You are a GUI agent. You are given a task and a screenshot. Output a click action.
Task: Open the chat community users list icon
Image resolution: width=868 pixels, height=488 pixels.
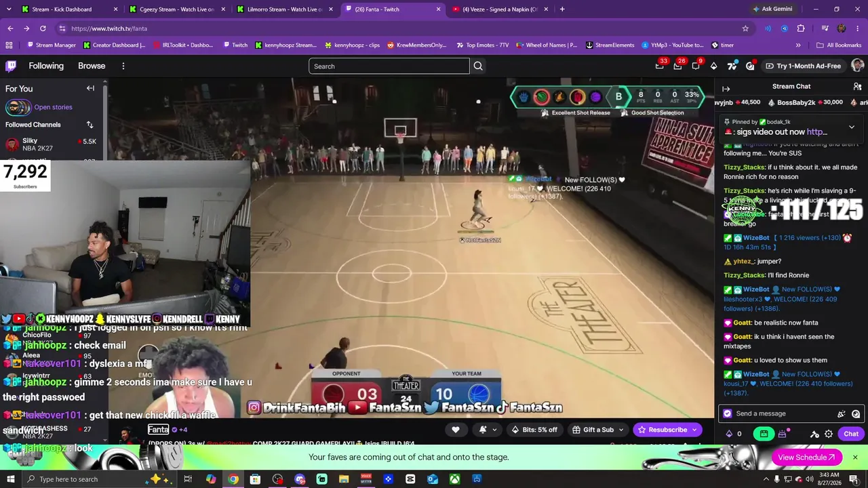(x=857, y=87)
